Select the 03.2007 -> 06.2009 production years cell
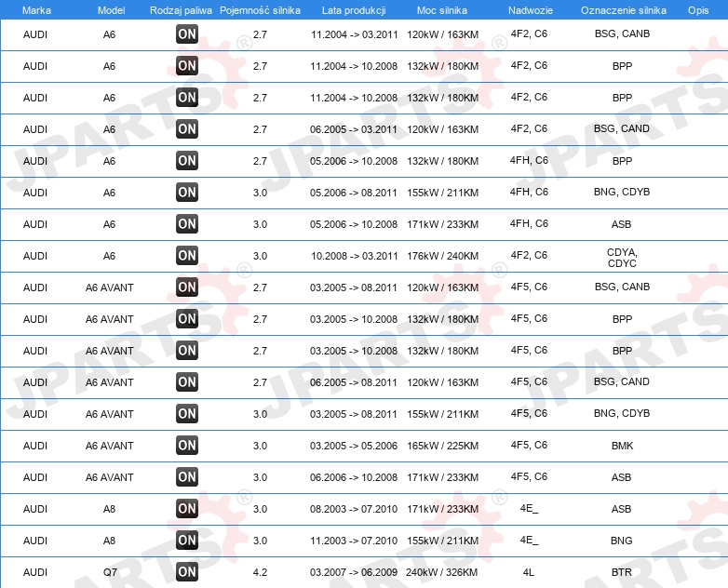Screen dimensions: 728x588 354,572
